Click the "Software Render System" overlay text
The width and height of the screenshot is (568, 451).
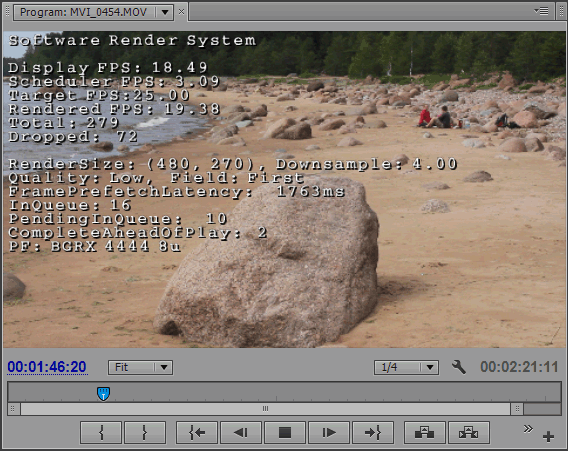pos(132,40)
